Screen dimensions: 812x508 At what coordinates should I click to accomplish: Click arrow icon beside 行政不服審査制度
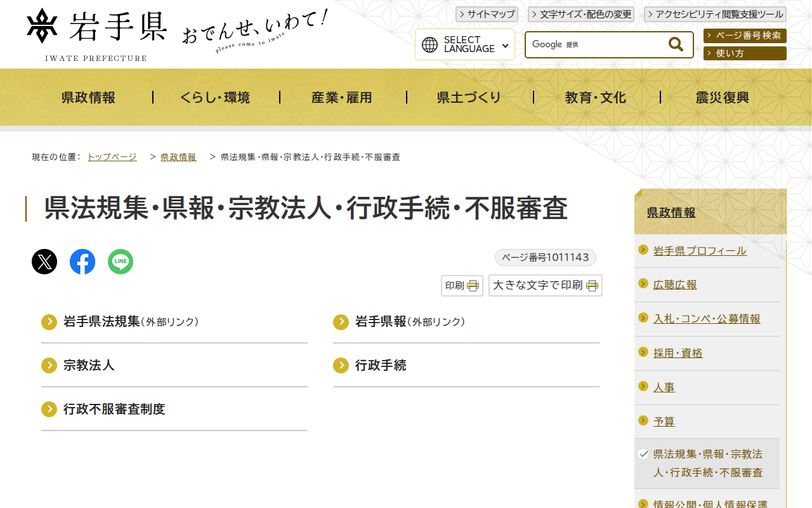click(x=49, y=409)
